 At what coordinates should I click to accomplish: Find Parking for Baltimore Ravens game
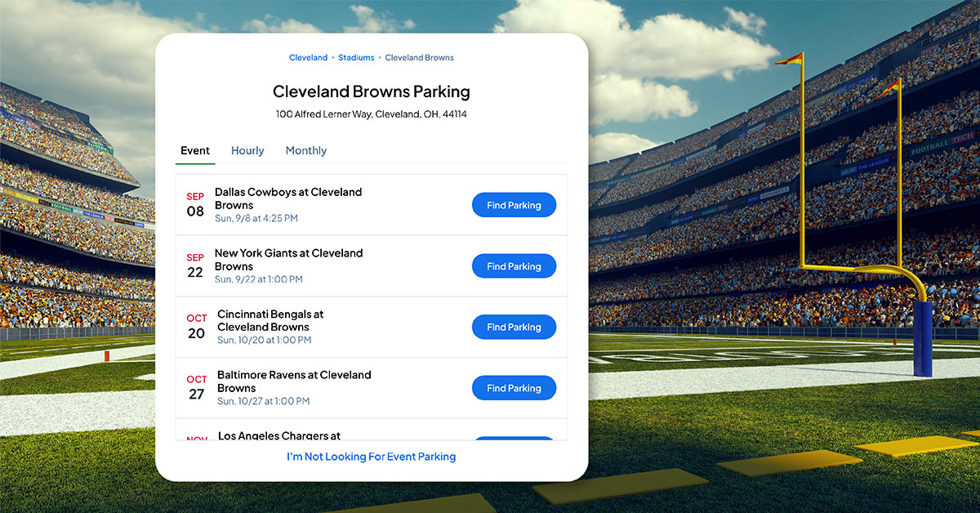click(x=514, y=388)
